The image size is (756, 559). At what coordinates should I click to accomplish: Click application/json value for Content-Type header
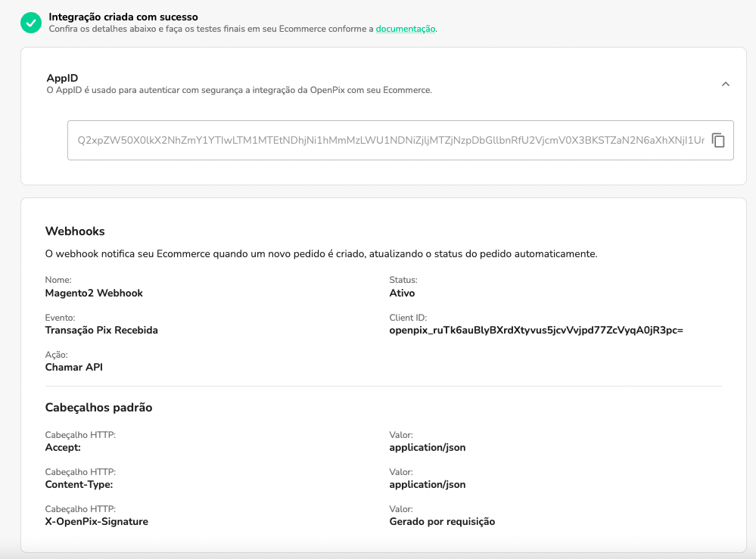(x=428, y=485)
